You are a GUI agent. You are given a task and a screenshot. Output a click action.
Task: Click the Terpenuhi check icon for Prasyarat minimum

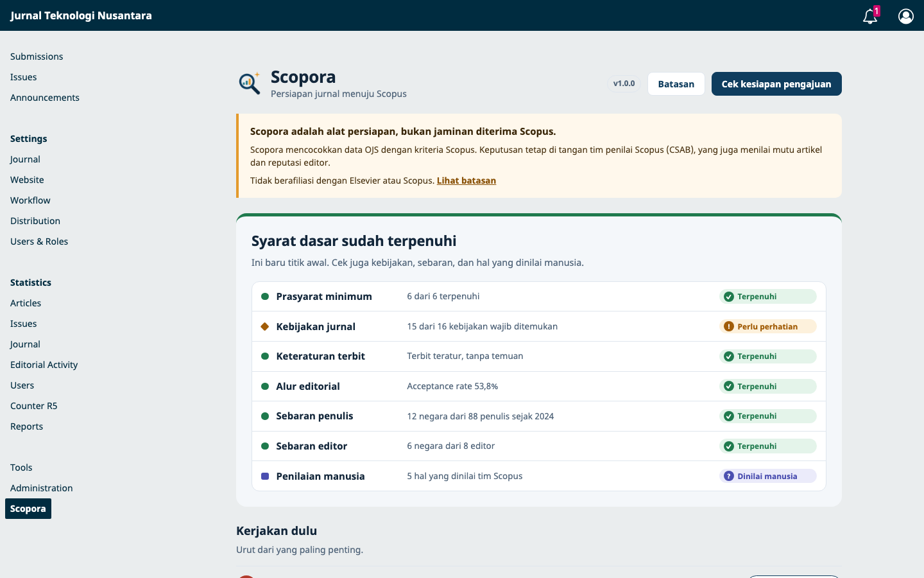pos(729,297)
